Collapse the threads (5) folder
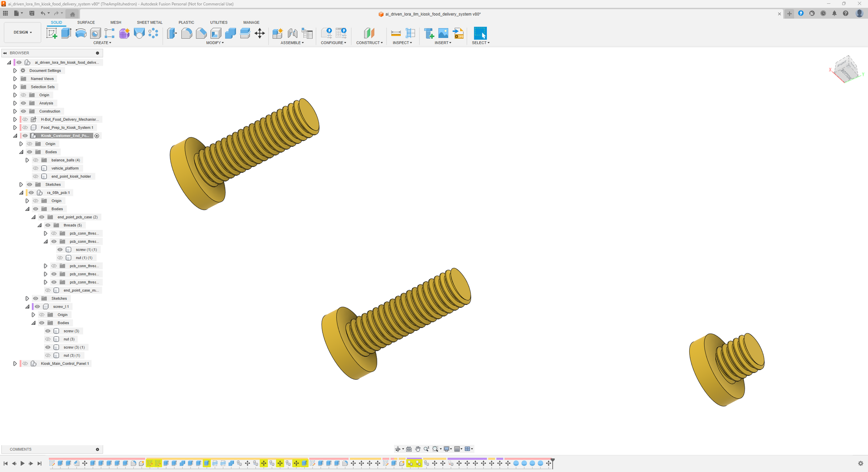 click(39, 225)
